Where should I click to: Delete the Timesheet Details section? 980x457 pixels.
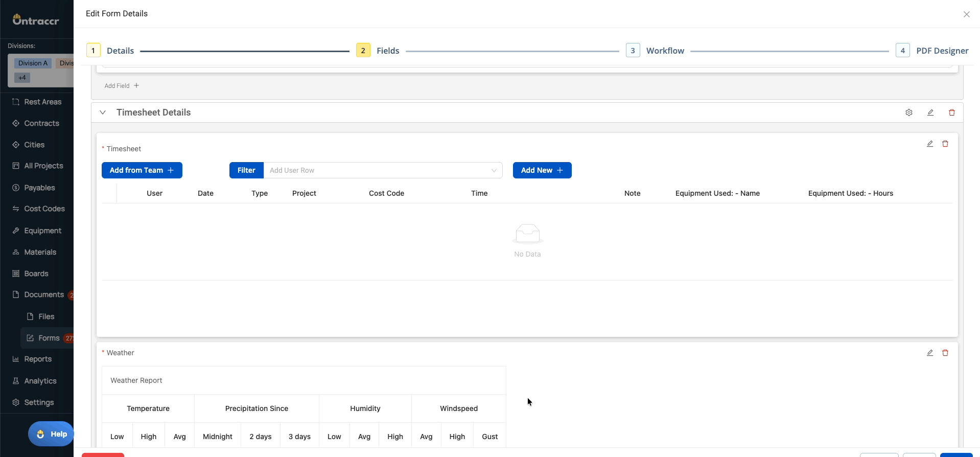[951, 112]
